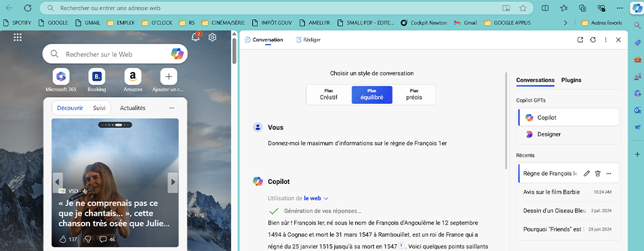This screenshot has height=251, width=644.
Task: Click the Rechercher sur le Web search field
Action: 115,54
